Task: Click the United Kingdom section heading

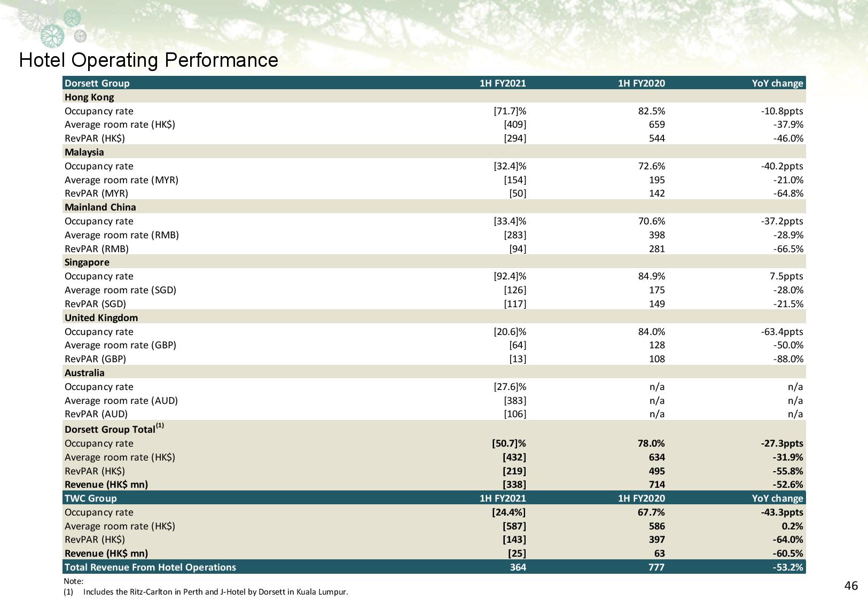Action: coord(101,318)
